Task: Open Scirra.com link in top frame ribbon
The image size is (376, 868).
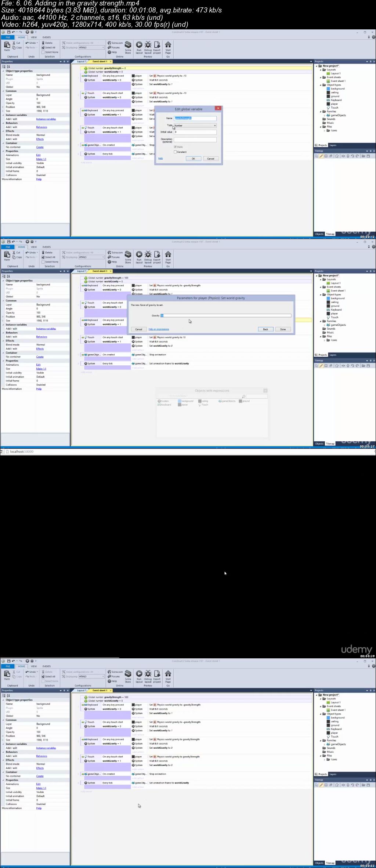Action: (115, 43)
